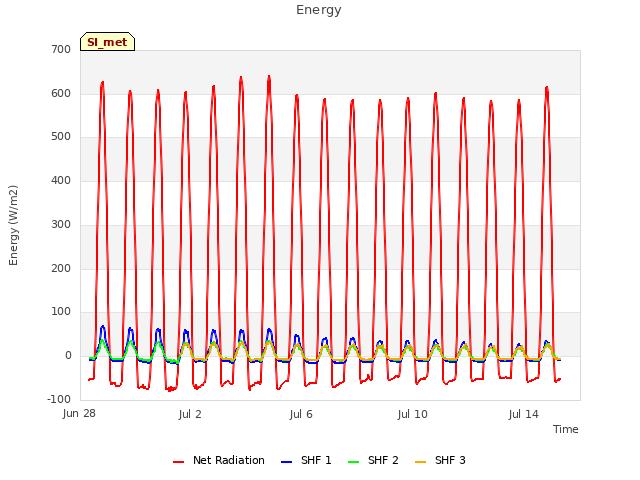This screenshot has height=480, width=640.
Task: Click the Jul 14 x-axis tick label
Action: [x=523, y=414]
